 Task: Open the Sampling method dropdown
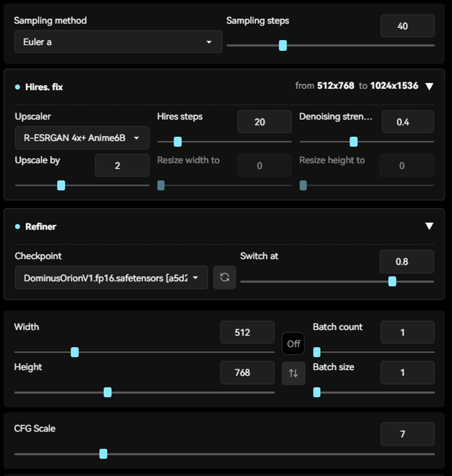[x=118, y=42]
